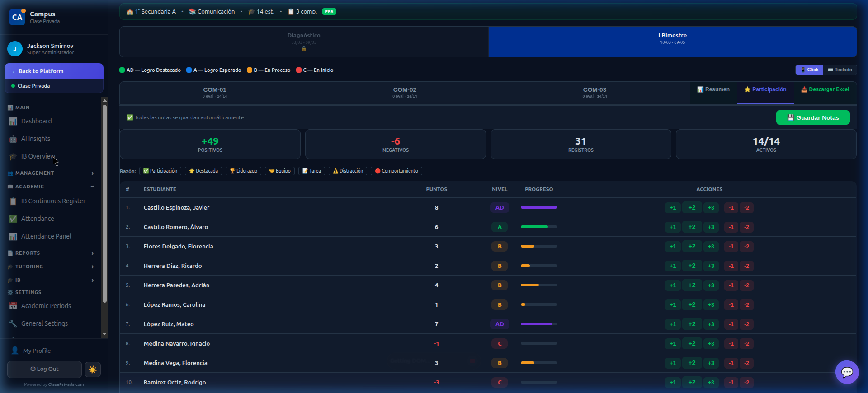Give Medina Vega +2 points
Viewport: 868px width, 393px height.
coord(692,363)
